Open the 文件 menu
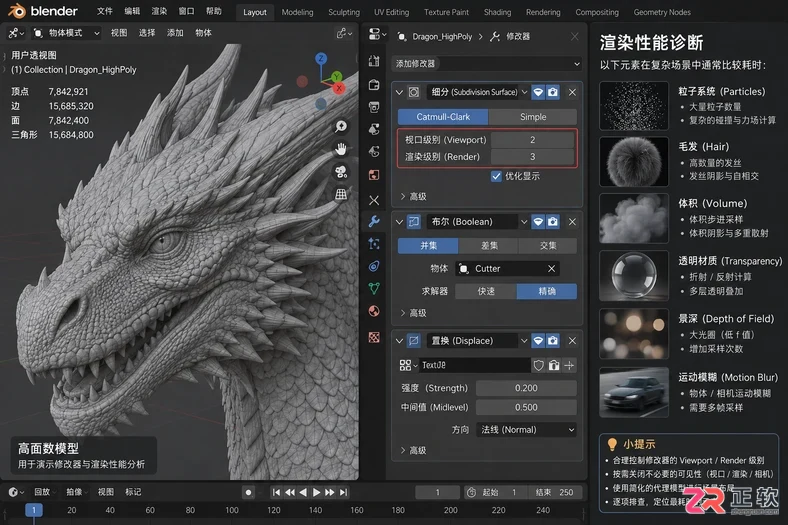 coord(104,11)
